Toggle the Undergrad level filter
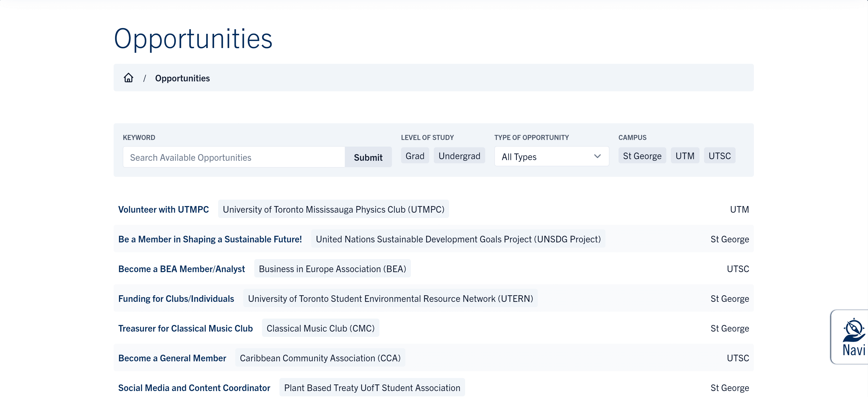Screen dimensions: 868x397 point(459,156)
